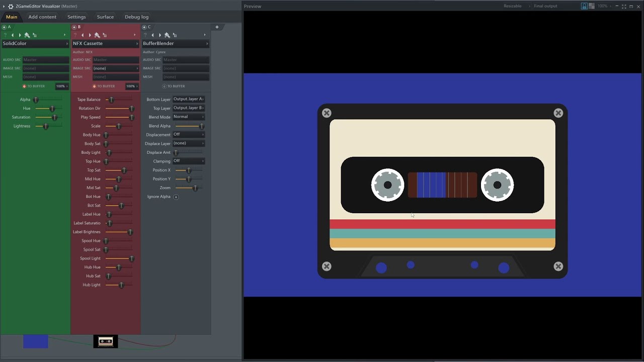Click the ZGameEditor Visualizer gear icon

(11, 6)
